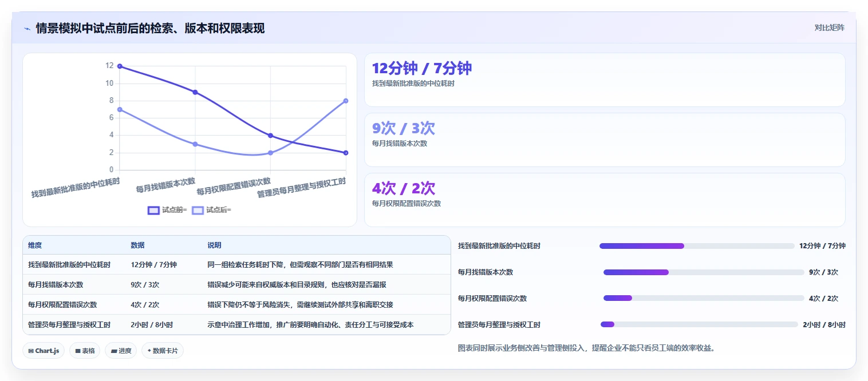Image resolution: width=868 pixels, height=381 pixels.
Task: Click the note starting 同一组检索任务耗时下降
Action: click(x=300, y=265)
